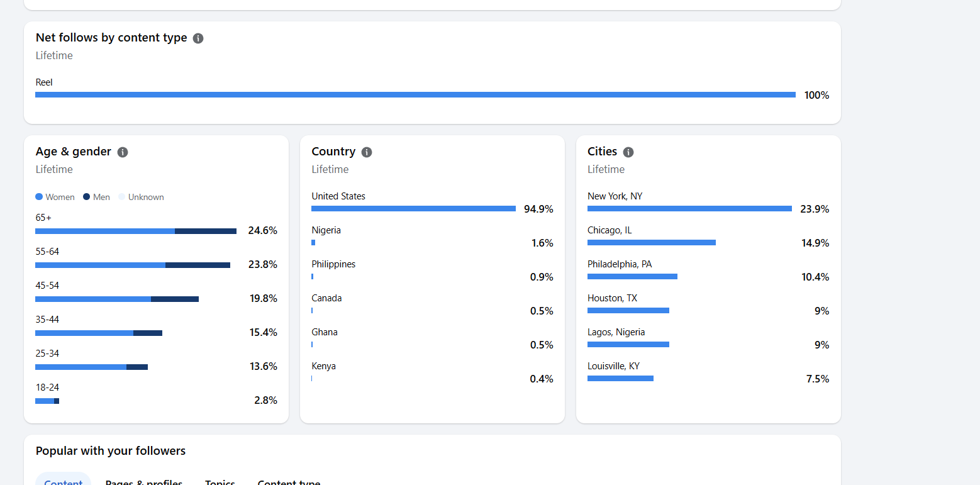This screenshot has width=980, height=485.
Task: Click the info icon next to Country
Action: [x=367, y=152]
